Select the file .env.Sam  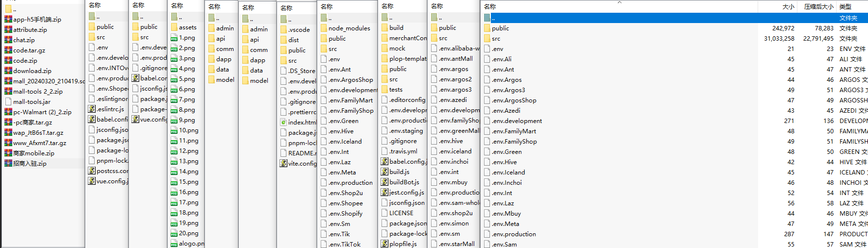pos(504,244)
